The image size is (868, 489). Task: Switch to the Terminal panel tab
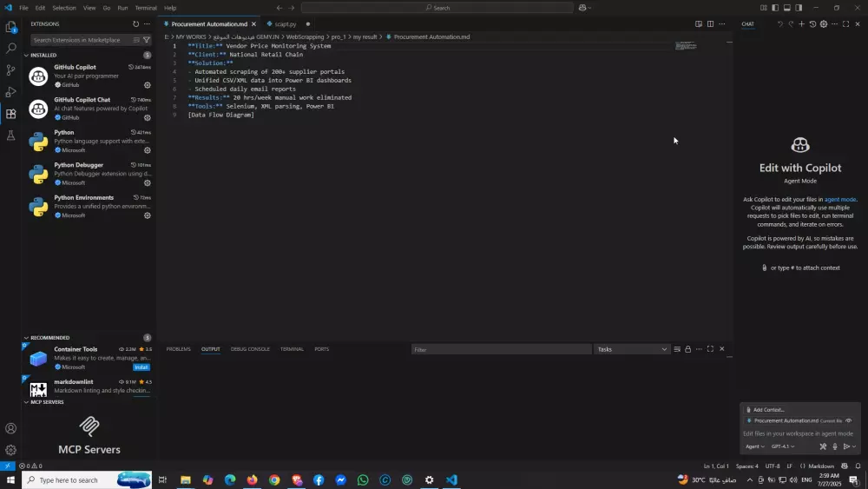[x=292, y=349]
